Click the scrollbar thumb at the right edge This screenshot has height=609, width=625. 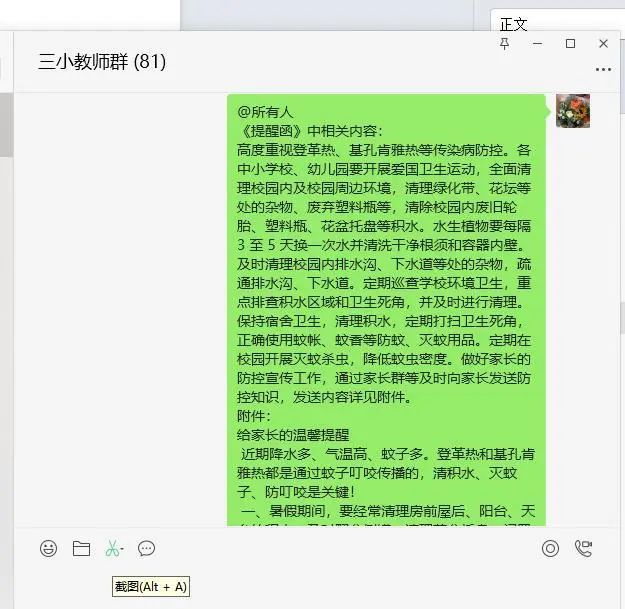click(x=622, y=318)
